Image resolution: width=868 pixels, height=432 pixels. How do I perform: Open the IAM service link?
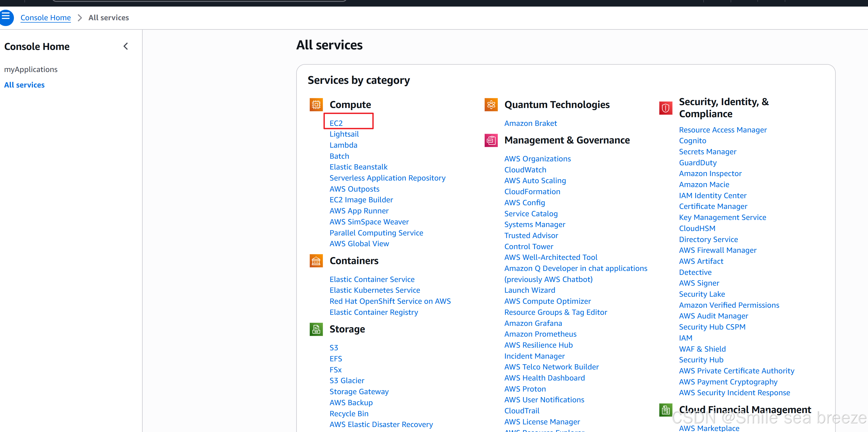[x=685, y=338]
